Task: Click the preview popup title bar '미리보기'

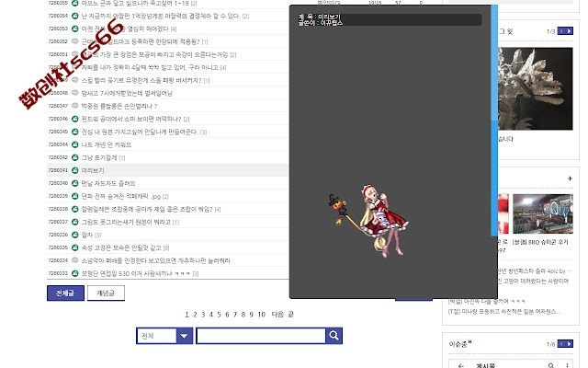Action: coord(390,20)
